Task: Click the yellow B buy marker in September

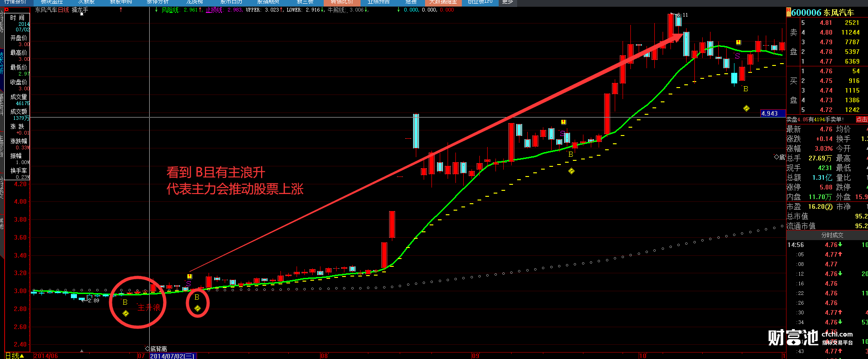Action: tap(571, 154)
